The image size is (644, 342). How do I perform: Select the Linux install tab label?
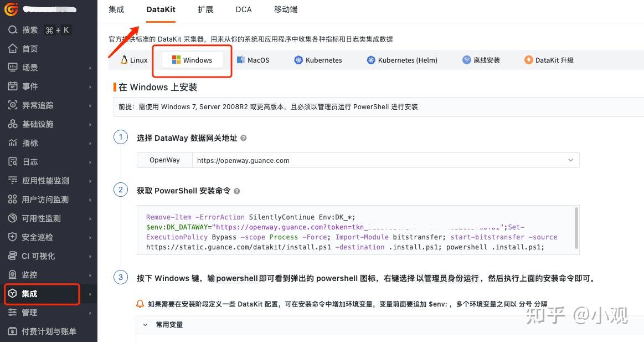139,60
